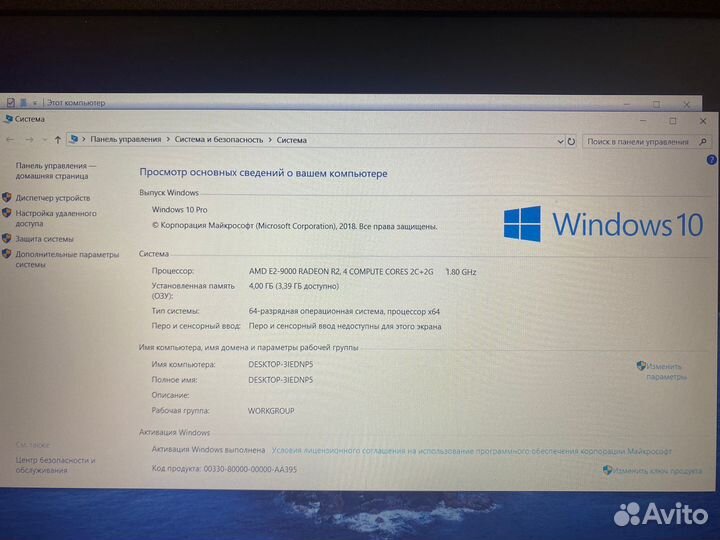This screenshot has height=540, width=720.
Task: Click shield icon beside Диспетчер устройств
Action: [6, 197]
